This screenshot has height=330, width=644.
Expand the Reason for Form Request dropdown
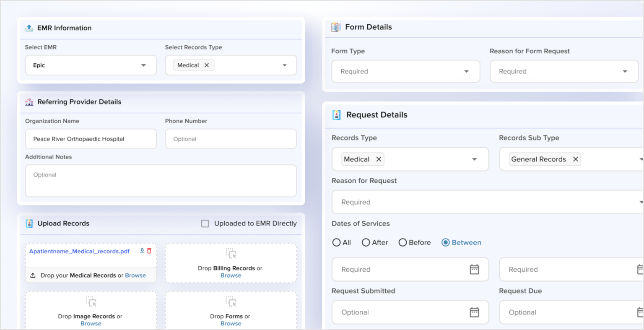625,72
